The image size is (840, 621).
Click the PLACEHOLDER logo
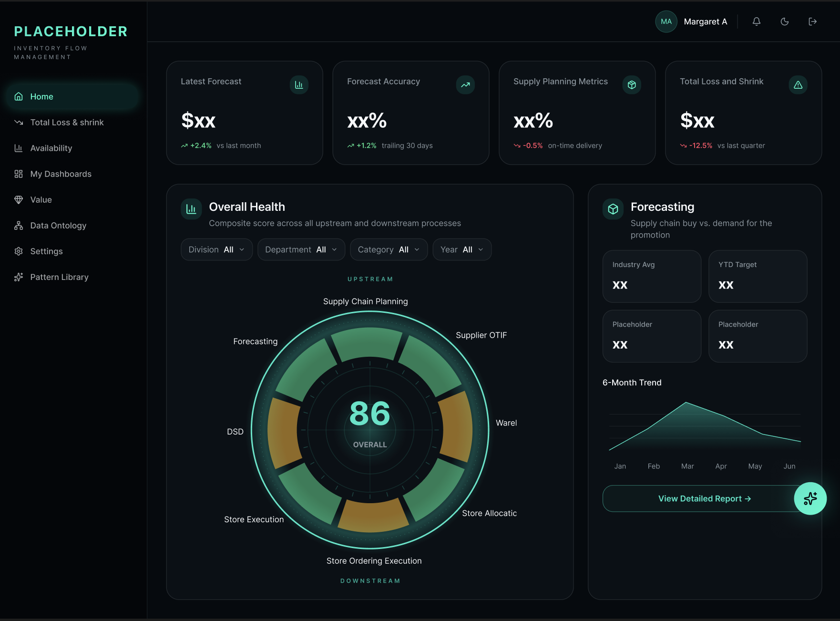pos(71,31)
